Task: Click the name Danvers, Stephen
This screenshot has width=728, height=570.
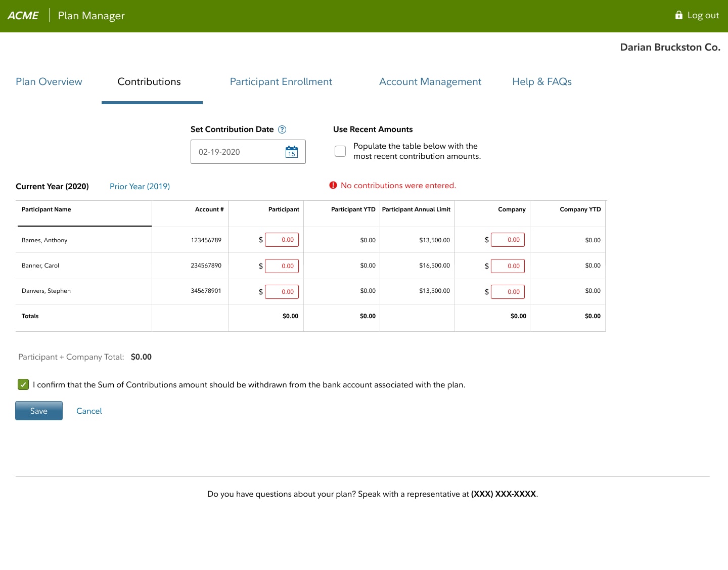Action: (46, 291)
